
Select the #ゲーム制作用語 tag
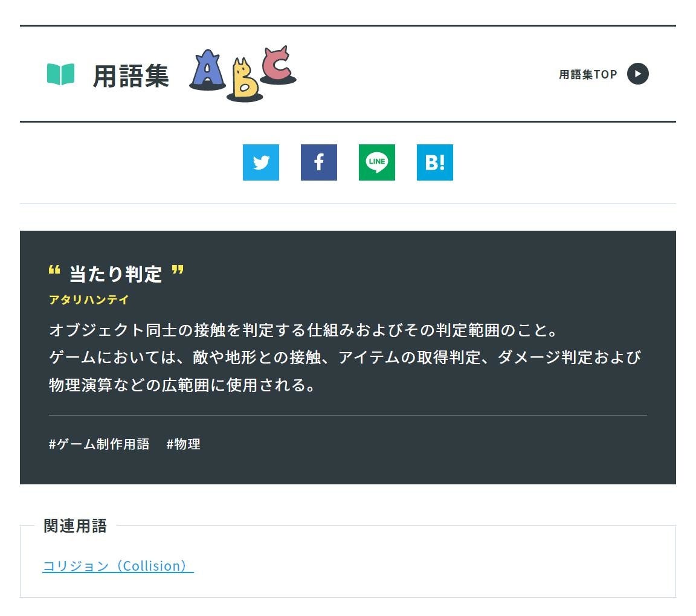pos(99,444)
